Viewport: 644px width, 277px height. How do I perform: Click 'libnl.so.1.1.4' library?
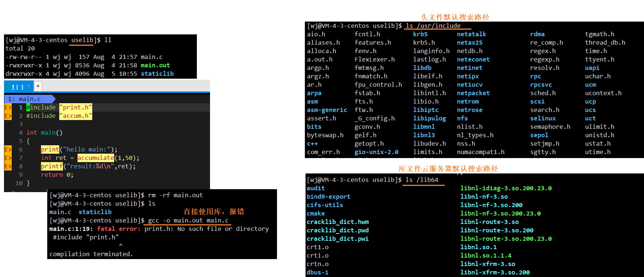pos(486,255)
